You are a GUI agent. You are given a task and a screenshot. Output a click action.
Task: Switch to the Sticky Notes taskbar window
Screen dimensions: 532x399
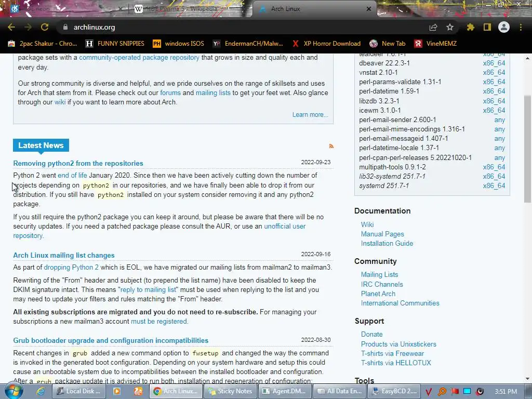(x=230, y=391)
